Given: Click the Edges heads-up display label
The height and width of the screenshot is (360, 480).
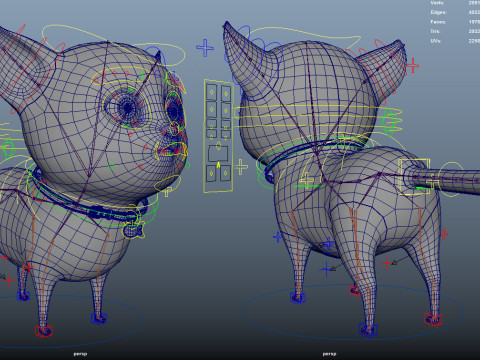Looking at the screenshot, I should coord(438,12).
